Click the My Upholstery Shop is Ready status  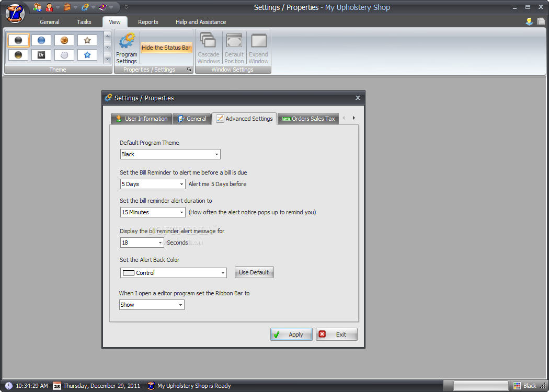(194, 386)
